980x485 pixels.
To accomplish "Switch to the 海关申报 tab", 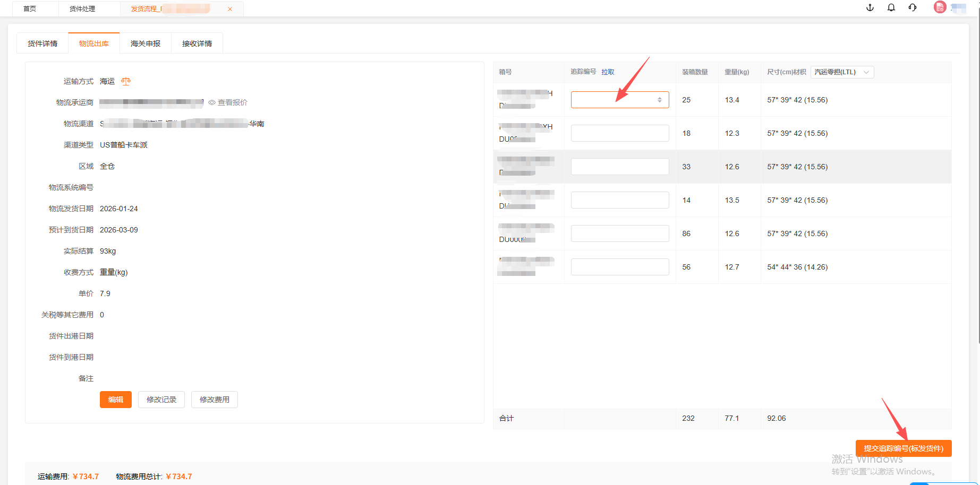I will 146,44.
